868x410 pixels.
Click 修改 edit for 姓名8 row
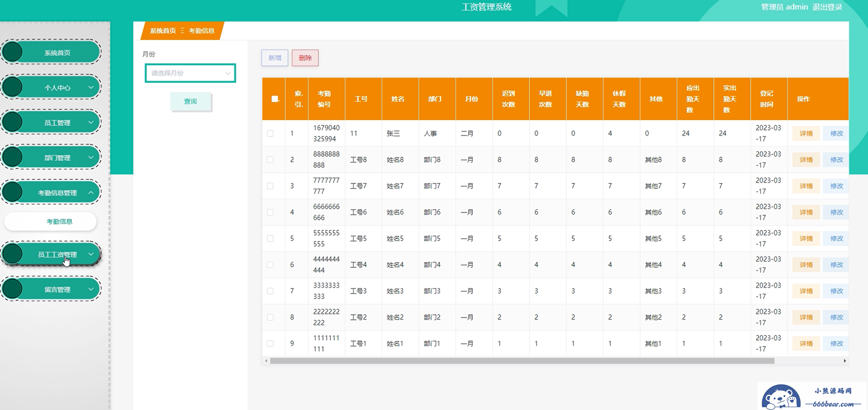(x=836, y=160)
